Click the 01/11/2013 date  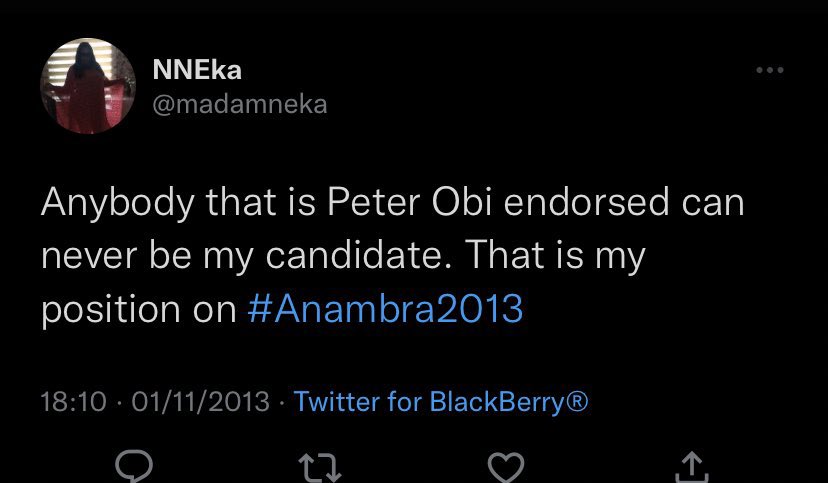pos(200,401)
